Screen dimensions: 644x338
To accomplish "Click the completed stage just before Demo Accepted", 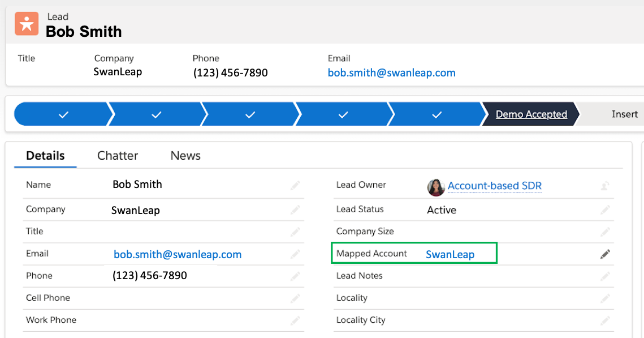I will point(436,114).
